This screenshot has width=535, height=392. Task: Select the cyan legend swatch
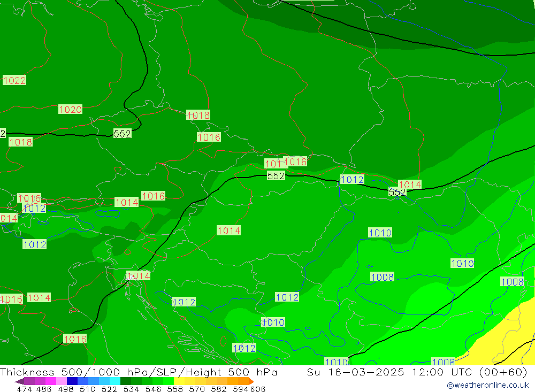click(115, 381)
